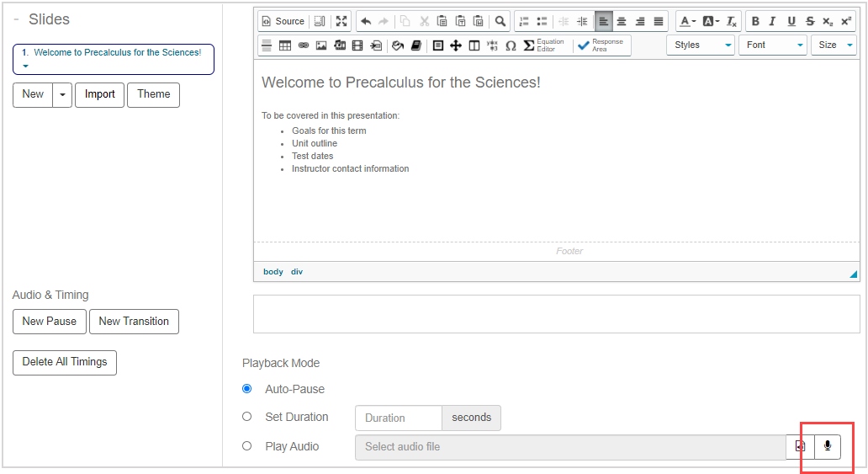Expand the New slide dropdown arrow
Viewport: 868px width, 474px height.
tap(62, 94)
